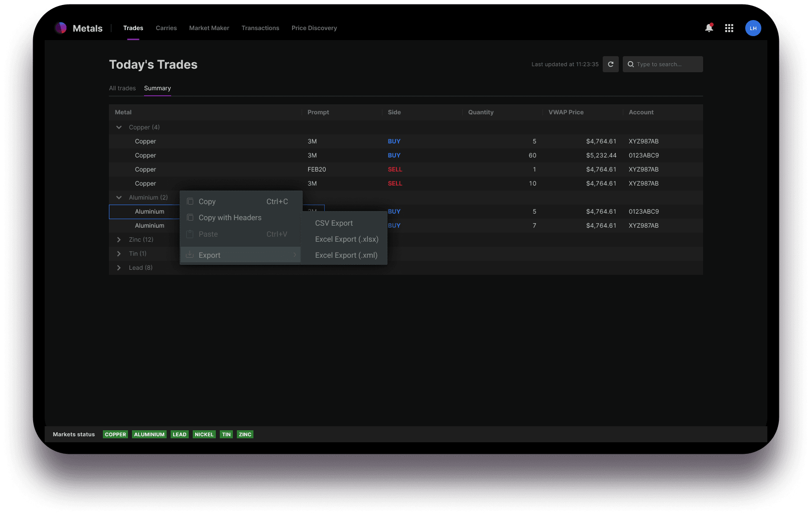Image resolution: width=812 pixels, height=516 pixels.
Task: Click the $5,232.44 VWAP price
Action: (601, 155)
